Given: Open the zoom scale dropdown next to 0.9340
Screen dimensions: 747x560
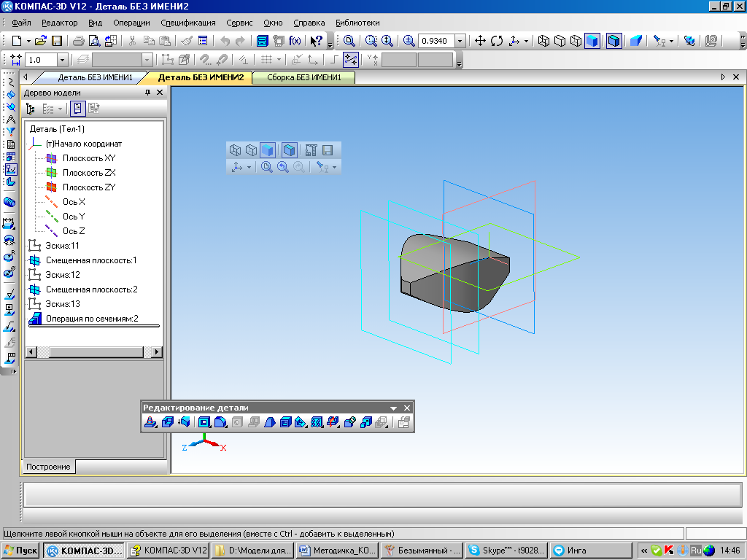Looking at the screenshot, I should 460,41.
